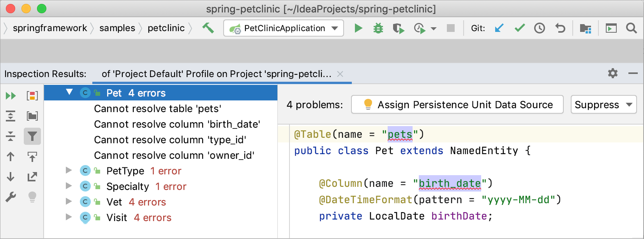This screenshot has width=644, height=239.
Task: Expand the Vet 4 errors node
Action: [x=69, y=201]
